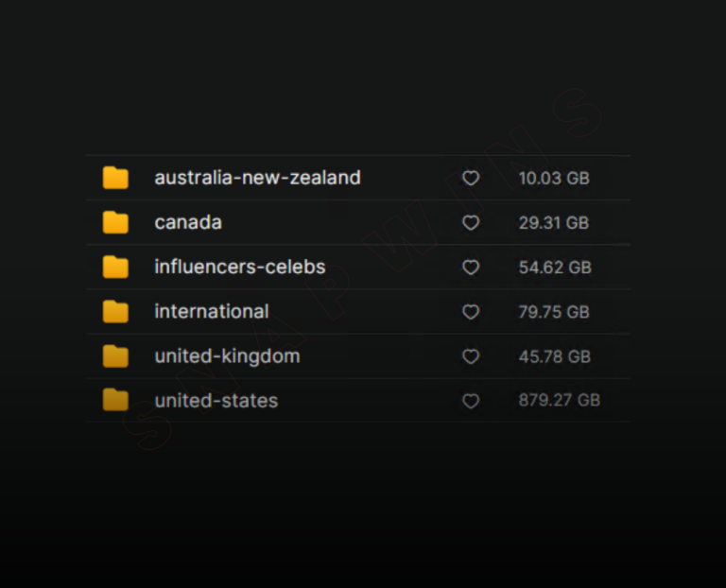Select the international folder label
This screenshot has height=588, width=726.
[x=212, y=311]
